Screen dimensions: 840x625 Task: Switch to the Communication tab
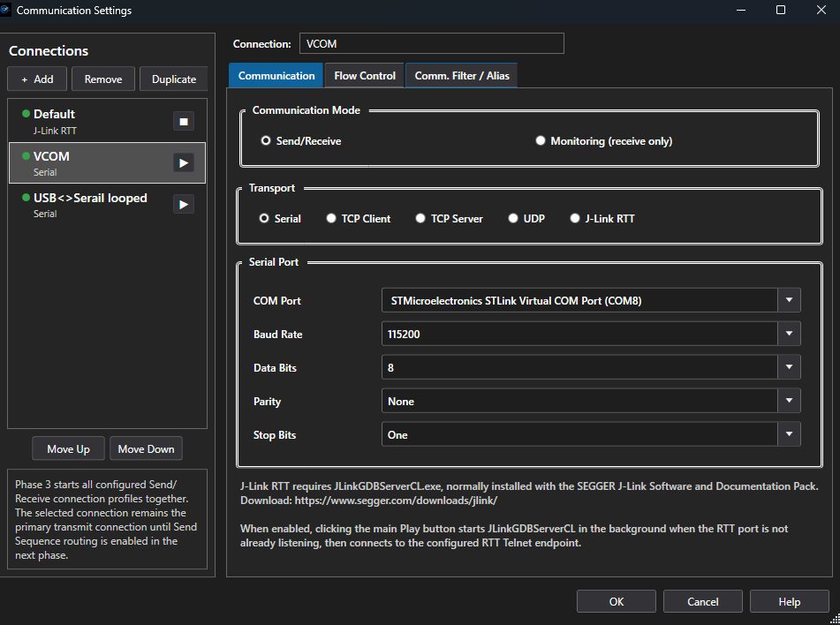(276, 76)
